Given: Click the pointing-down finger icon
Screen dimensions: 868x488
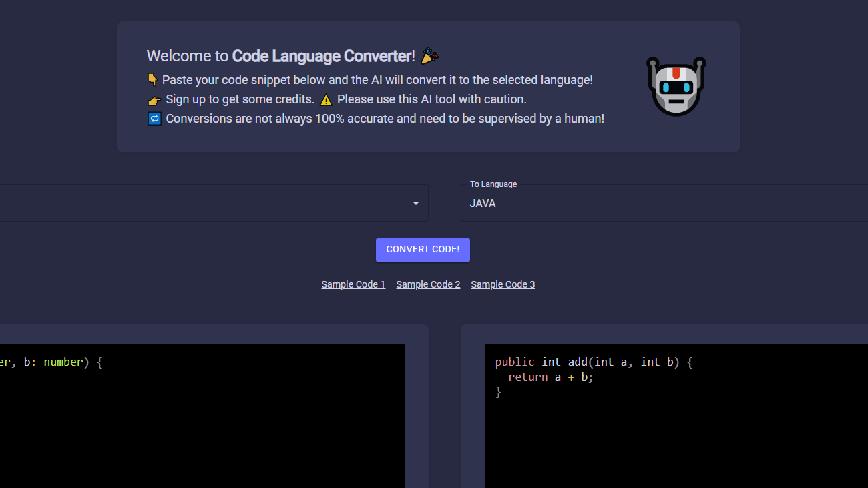Looking at the screenshot, I should click(153, 78).
